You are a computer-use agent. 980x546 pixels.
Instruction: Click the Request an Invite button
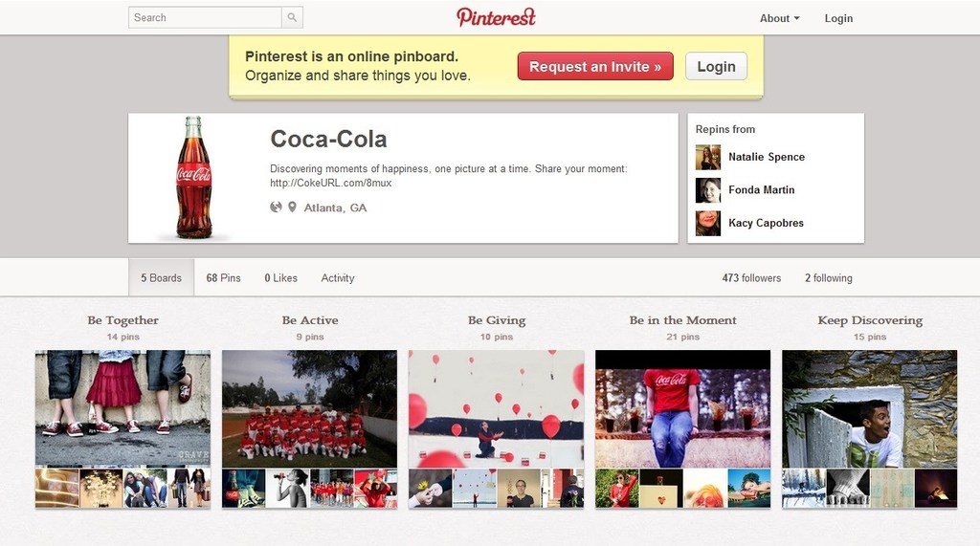(595, 66)
